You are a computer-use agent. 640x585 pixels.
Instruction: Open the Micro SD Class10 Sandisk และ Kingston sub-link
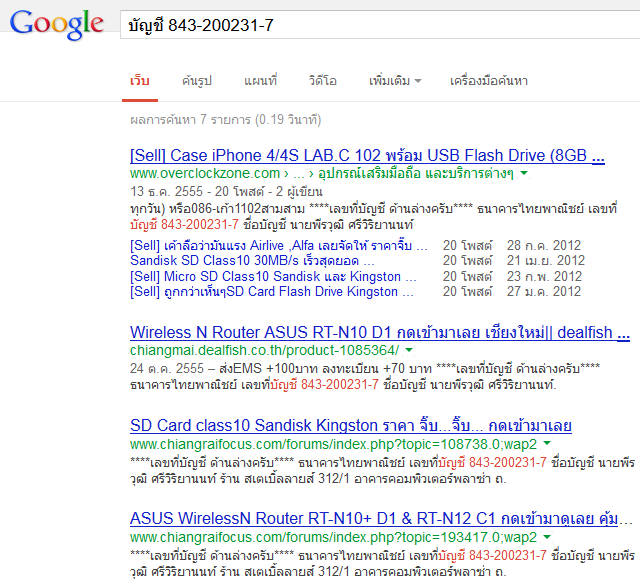[273, 276]
